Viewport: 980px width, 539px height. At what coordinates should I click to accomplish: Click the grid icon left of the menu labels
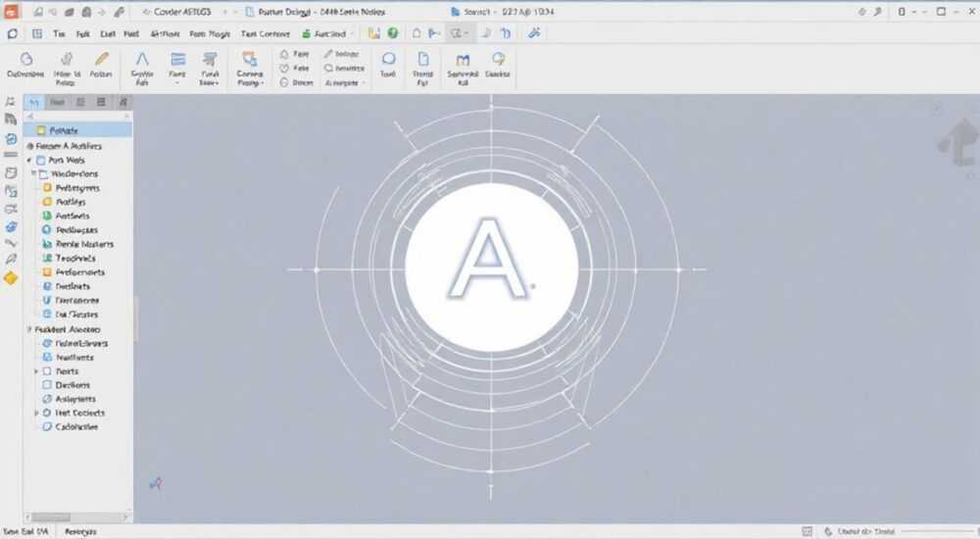pos(37,33)
